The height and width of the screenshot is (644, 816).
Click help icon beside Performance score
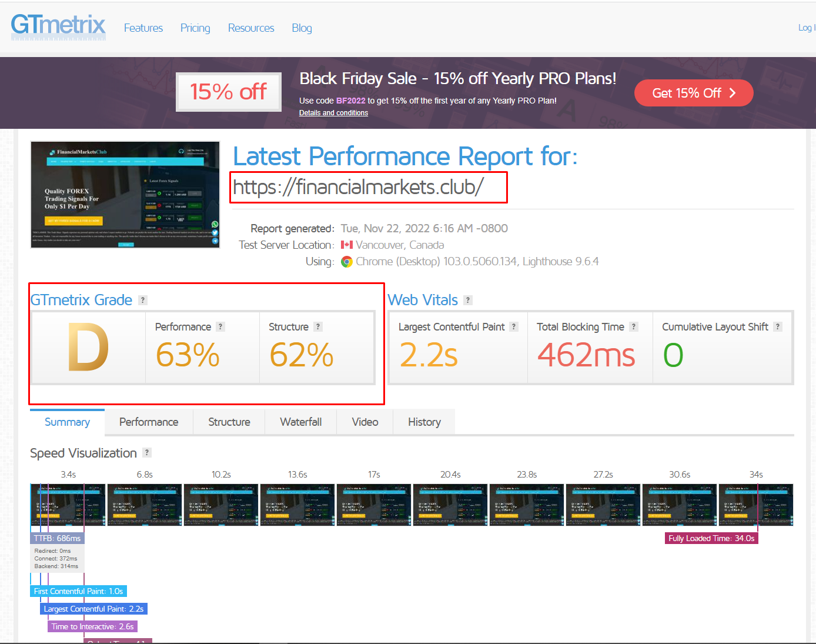click(x=220, y=327)
